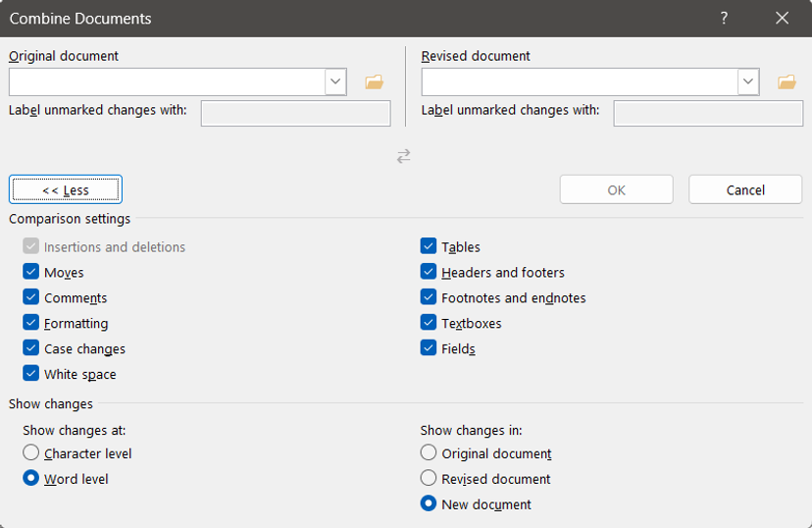Toggle the Footnotes and endnotes checkbox
Viewport: 812px width, 528px height.
point(429,298)
